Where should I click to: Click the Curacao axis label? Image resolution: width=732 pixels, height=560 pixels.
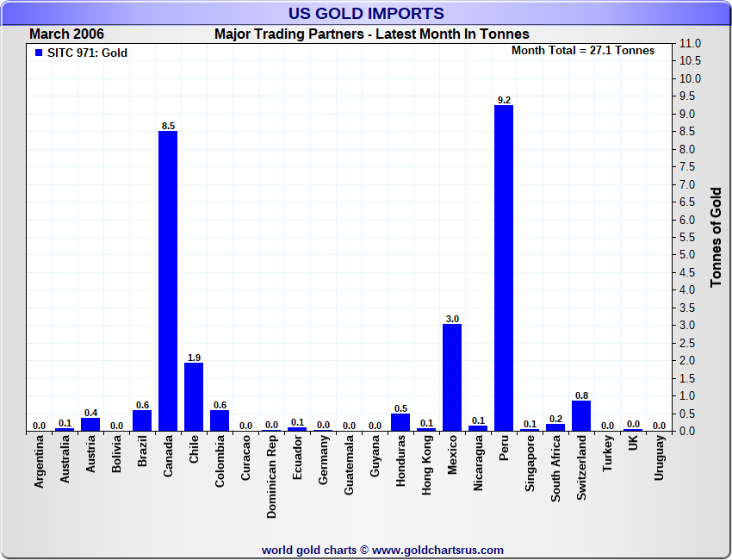point(245,457)
